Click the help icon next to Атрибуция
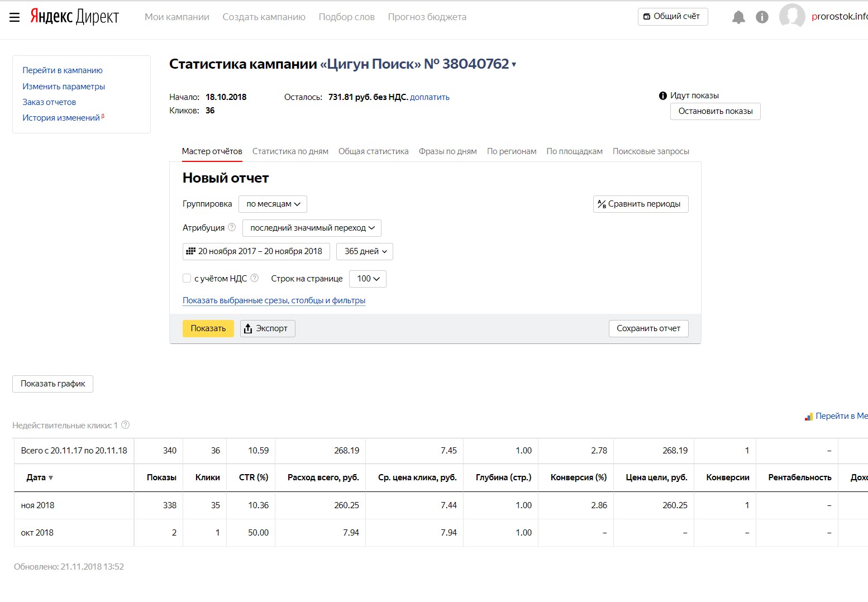 [x=232, y=227]
